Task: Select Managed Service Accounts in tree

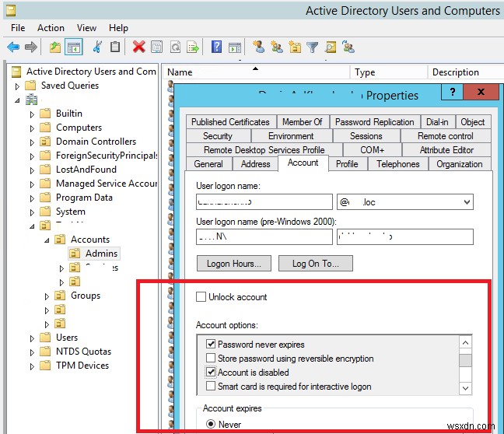Action: click(x=107, y=184)
